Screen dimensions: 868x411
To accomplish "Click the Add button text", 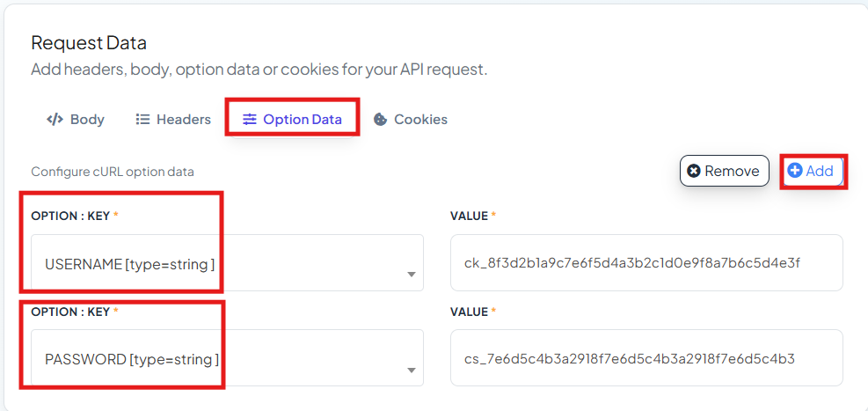I will click(x=820, y=171).
